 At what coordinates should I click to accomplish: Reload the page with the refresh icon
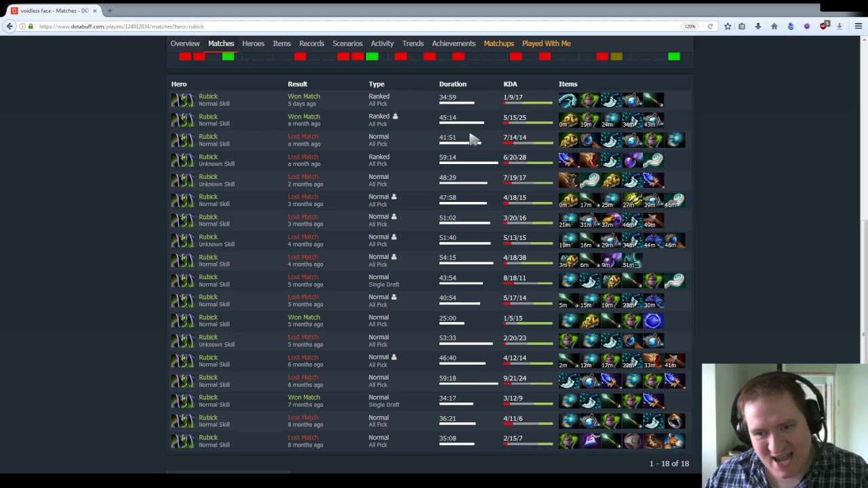coord(710,26)
